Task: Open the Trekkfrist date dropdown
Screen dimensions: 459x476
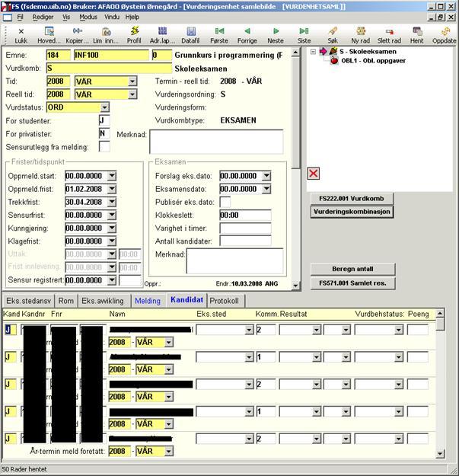Action: tap(112, 202)
